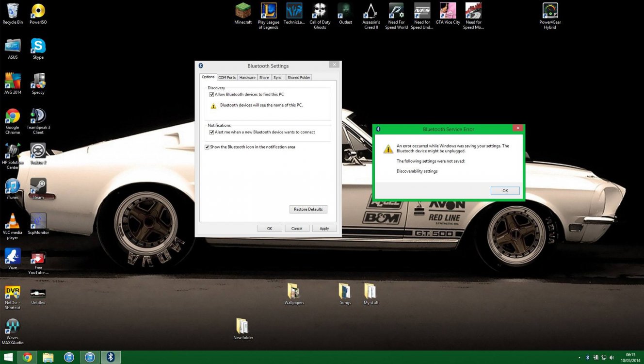Viewport: 644px width, 364px height.
Task: Click OK in the Bluetooth Settings window
Action: pyautogui.click(x=270, y=229)
